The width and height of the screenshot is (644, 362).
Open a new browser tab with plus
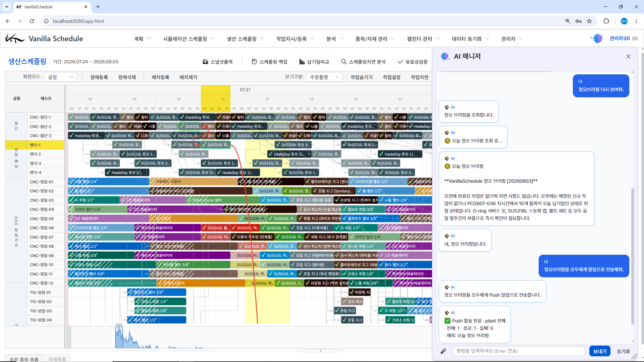click(98, 7)
